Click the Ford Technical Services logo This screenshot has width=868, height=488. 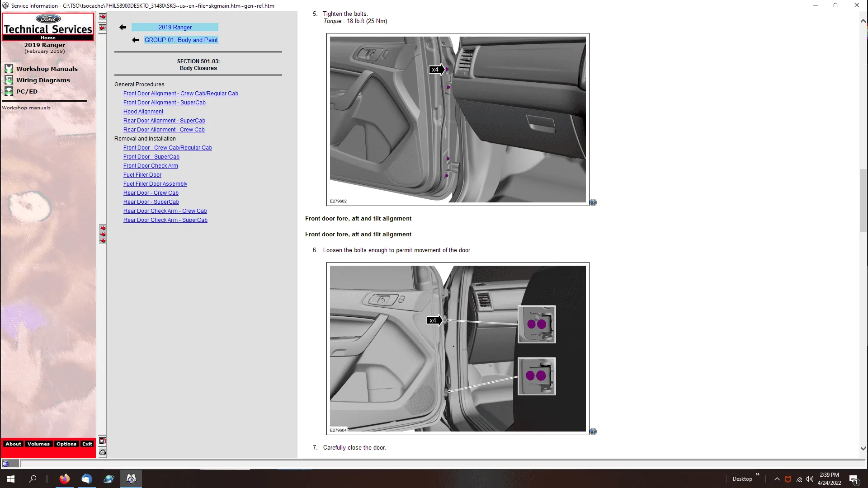(x=48, y=24)
